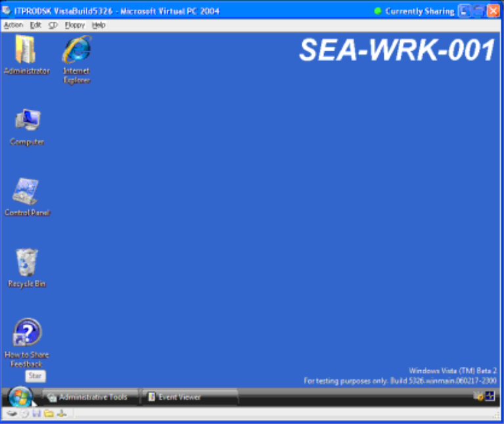This screenshot has width=504, height=424.
Task: Click the SEA-WRK-001 computer name text
Action: (398, 50)
